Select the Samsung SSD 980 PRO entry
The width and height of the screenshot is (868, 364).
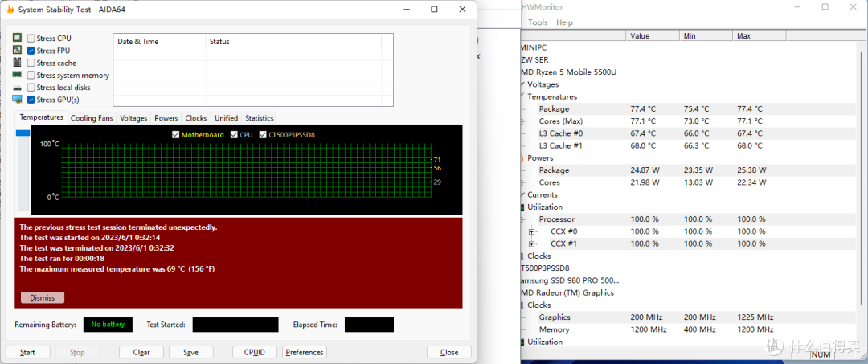pos(570,280)
